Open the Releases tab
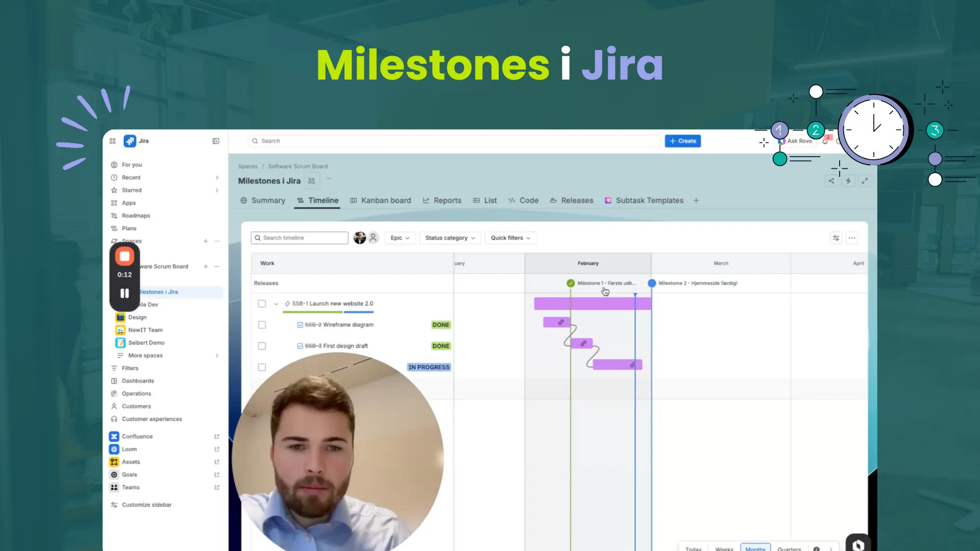980x551 pixels. pos(576,201)
